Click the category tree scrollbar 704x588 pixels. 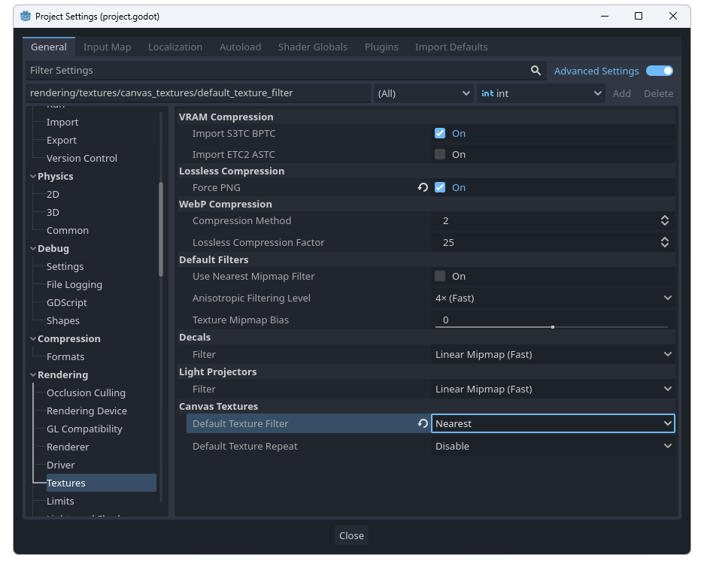161,229
